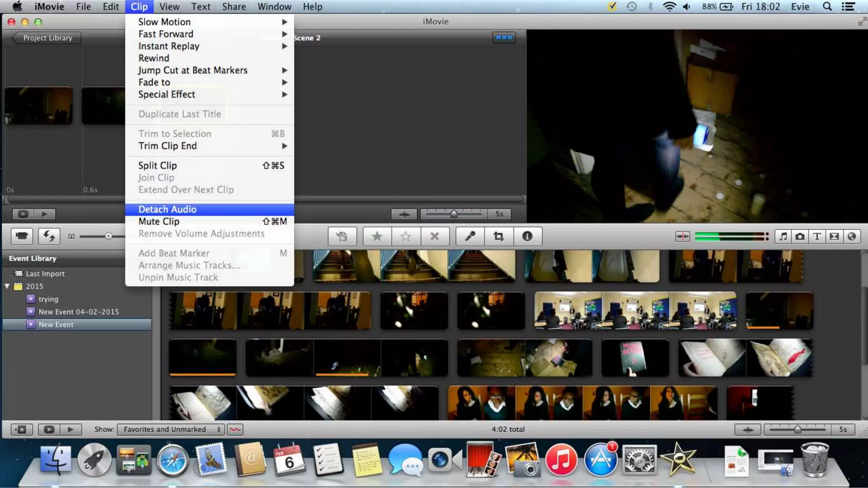Choose Mute Clip menu item

(210, 221)
